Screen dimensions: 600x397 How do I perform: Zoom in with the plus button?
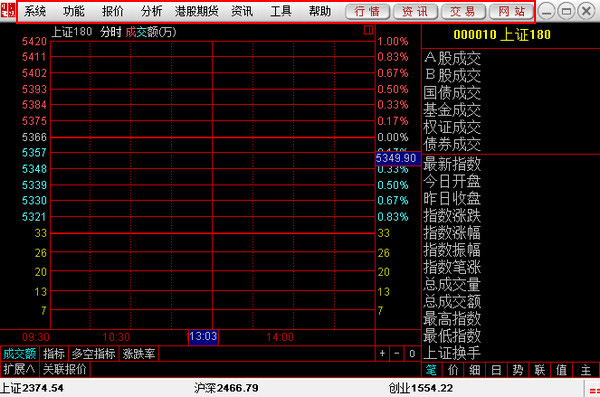382,354
